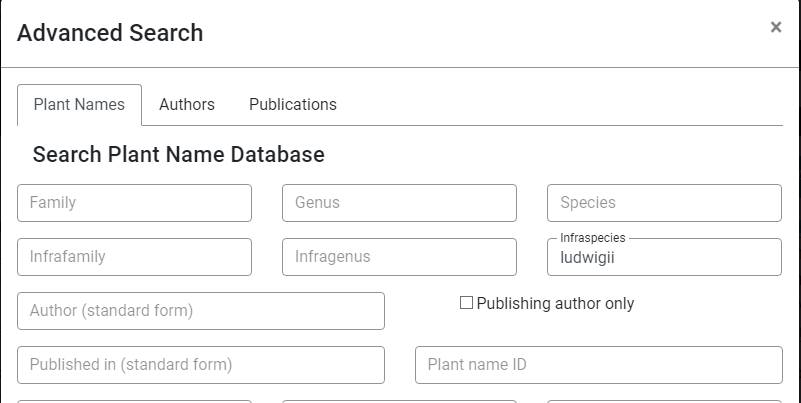Image resolution: width=801 pixels, height=403 pixels.
Task: Focus the Genus text box
Action: point(399,203)
